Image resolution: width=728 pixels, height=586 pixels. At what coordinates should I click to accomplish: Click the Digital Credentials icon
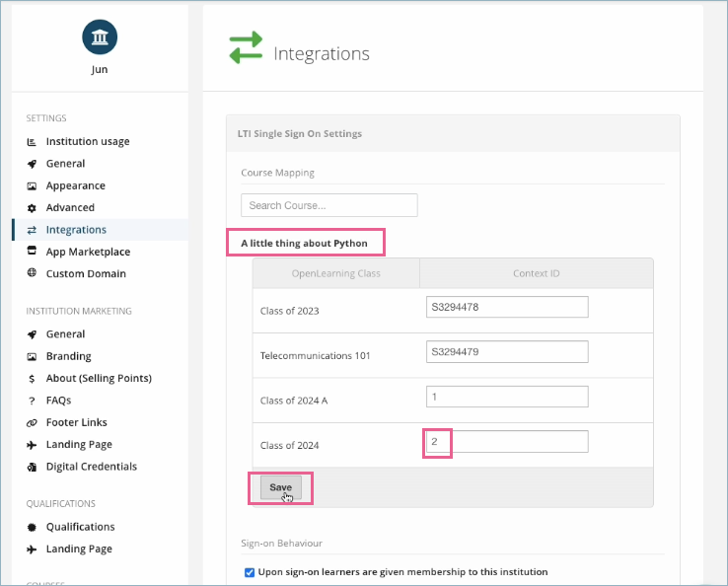point(32,467)
